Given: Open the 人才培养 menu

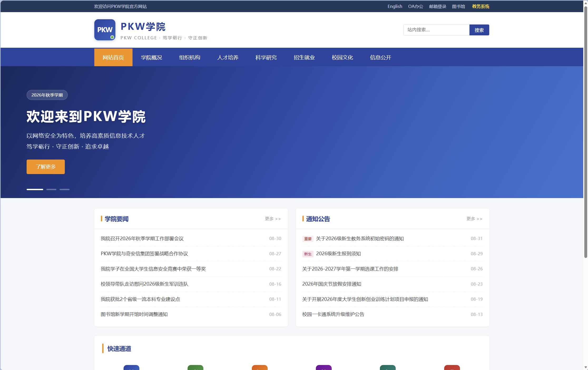Looking at the screenshot, I should coord(228,57).
